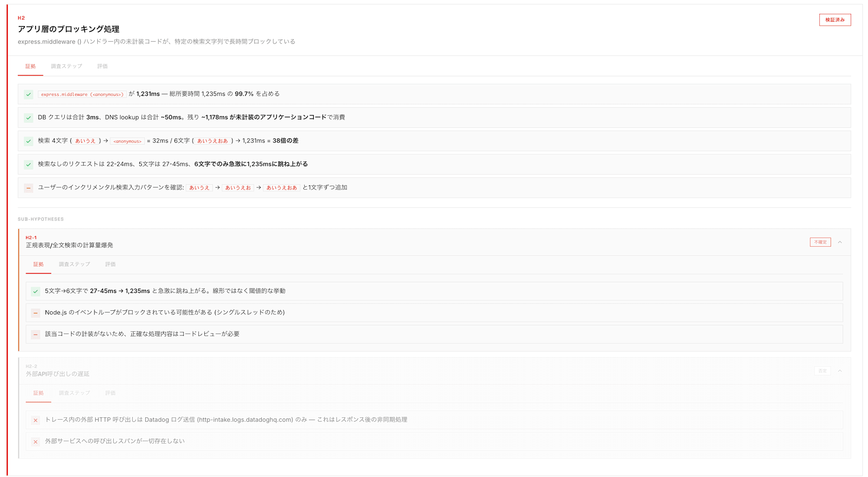Image resolution: width=868 pixels, height=477 pixels.
Task: Click minus icon on コードレビューが必要 row
Action: 36,334
